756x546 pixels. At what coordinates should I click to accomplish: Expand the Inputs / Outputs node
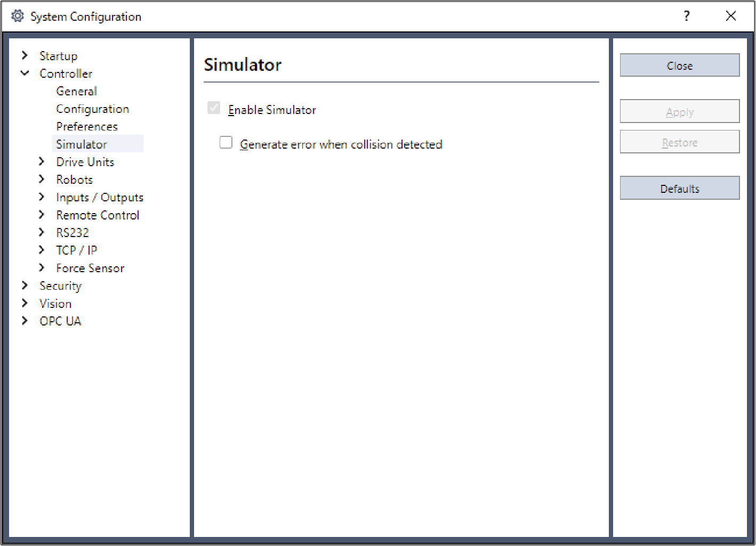tap(42, 197)
